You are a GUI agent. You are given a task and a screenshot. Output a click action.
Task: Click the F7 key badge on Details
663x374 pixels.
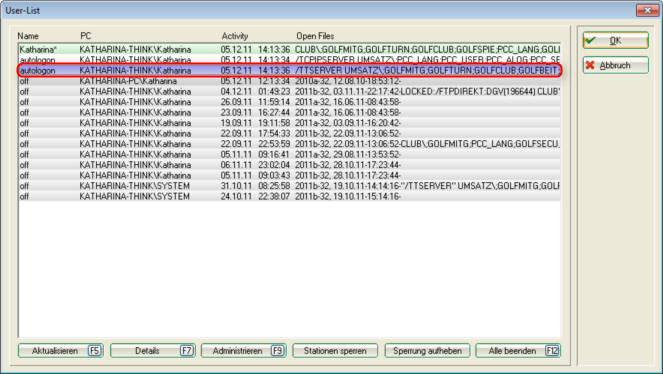click(x=186, y=351)
